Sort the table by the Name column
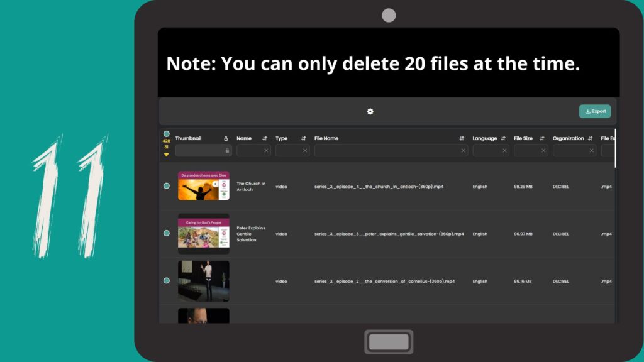Image resolution: width=644 pixels, height=362 pixels. pyautogui.click(x=265, y=138)
